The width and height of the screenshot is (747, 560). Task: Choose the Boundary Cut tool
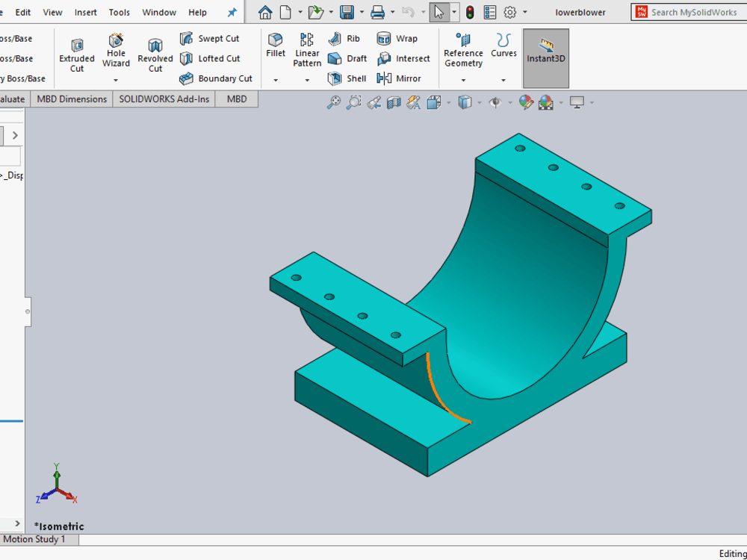216,78
